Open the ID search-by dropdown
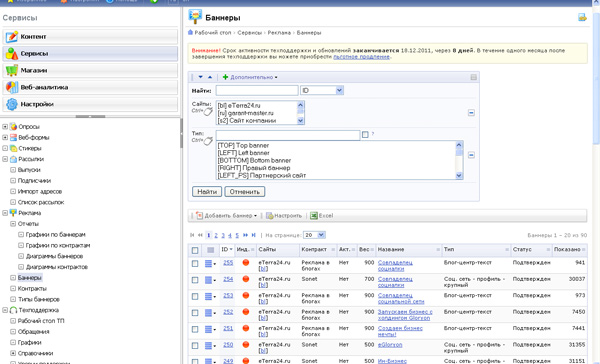The height and width of the screenshot is (364, 600). pyautogui.click(x=322, y=90)
